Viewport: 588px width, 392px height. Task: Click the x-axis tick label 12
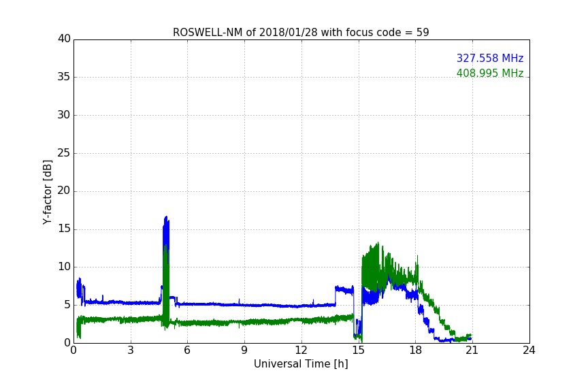(x=301, y=350)
